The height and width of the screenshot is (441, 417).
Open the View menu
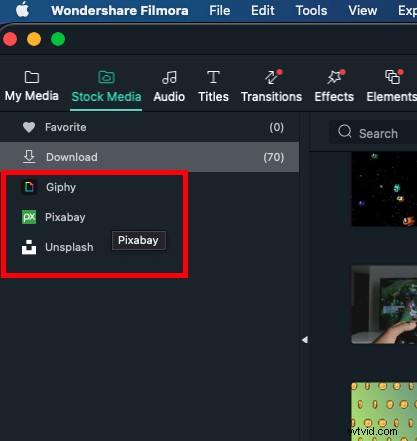click(x=363, y=11)
